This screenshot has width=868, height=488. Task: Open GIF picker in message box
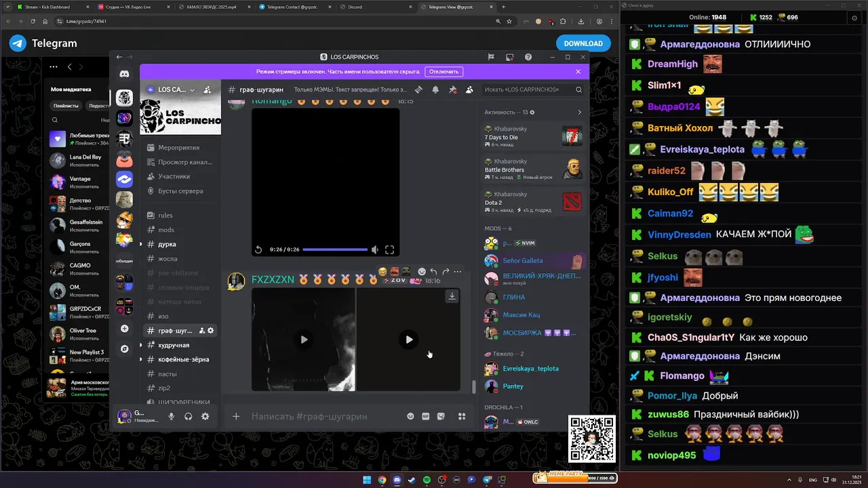[x=426, y=416]
